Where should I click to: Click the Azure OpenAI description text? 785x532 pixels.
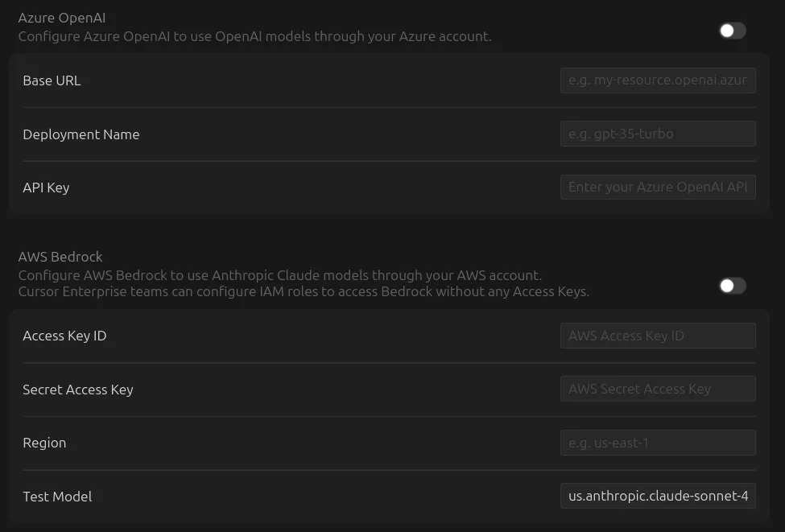(254, 36)
